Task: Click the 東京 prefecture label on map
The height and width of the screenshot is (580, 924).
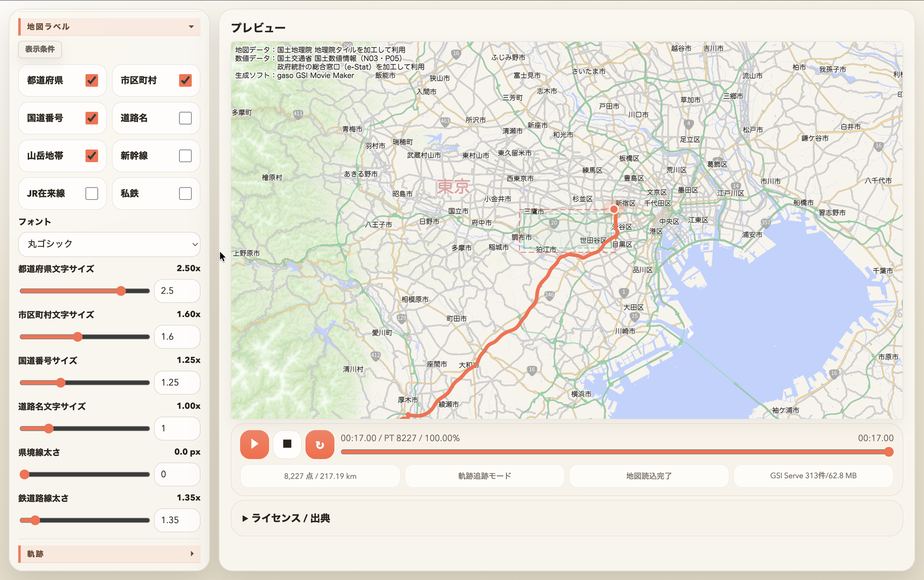Action: 453,187
